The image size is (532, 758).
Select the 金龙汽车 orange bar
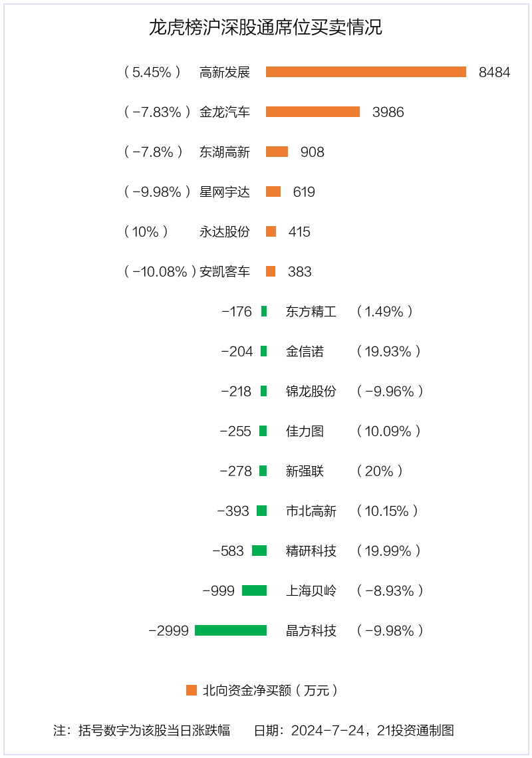tap(313, 112)
